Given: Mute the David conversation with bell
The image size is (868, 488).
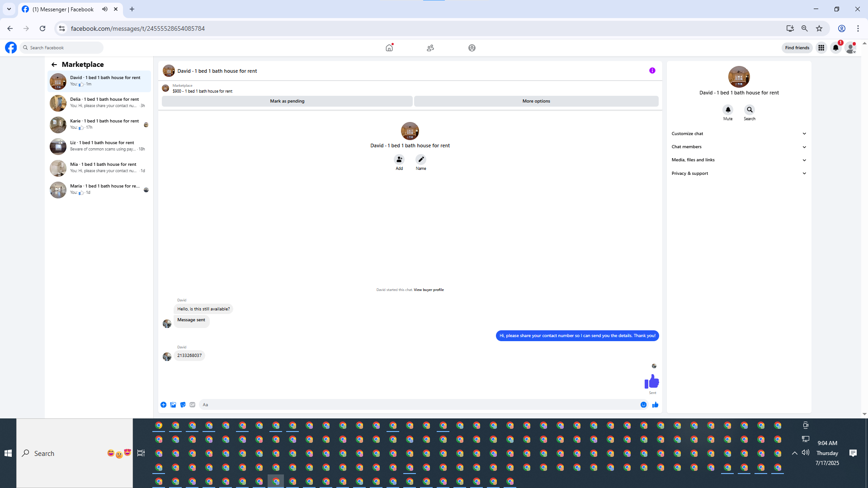Looking at the screenshot, I should 728,110.
